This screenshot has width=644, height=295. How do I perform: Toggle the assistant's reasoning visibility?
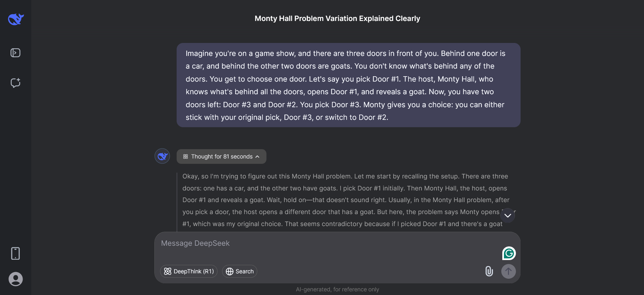pos(221,156)
